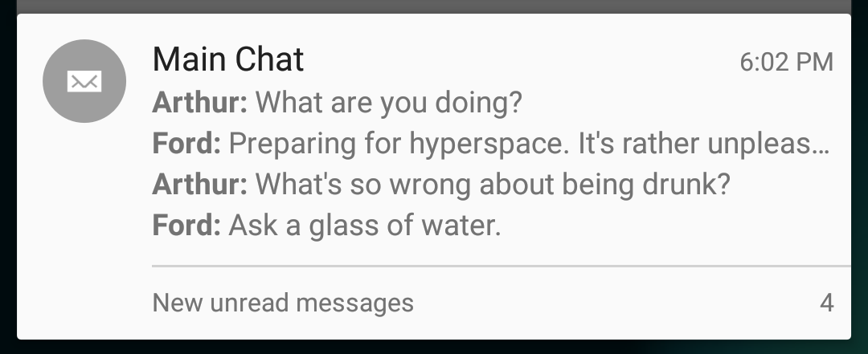Image resolution: width=868 pixels, height=354 pixels.
Task: Tap the gray envelope notification icon
Action: [x=84, y=81]
